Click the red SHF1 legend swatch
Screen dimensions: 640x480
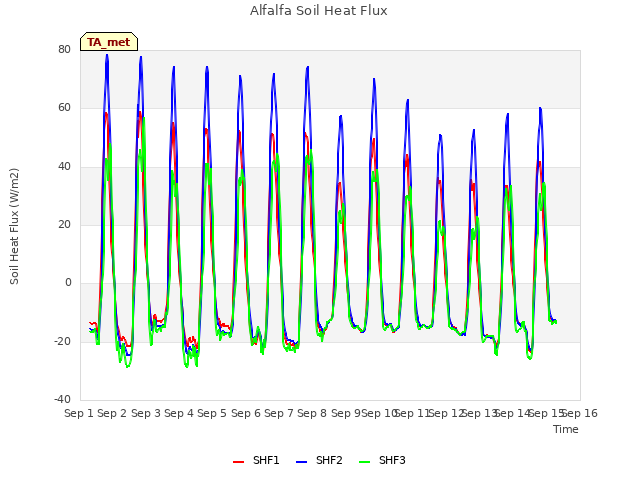[x=238, y=462]
